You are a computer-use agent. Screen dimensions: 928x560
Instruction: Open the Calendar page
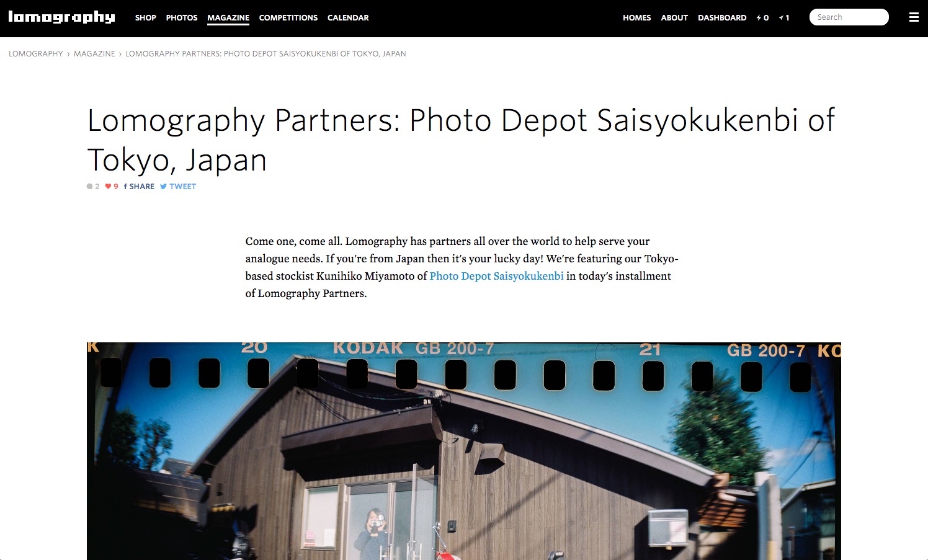click(x=348, y=17)
